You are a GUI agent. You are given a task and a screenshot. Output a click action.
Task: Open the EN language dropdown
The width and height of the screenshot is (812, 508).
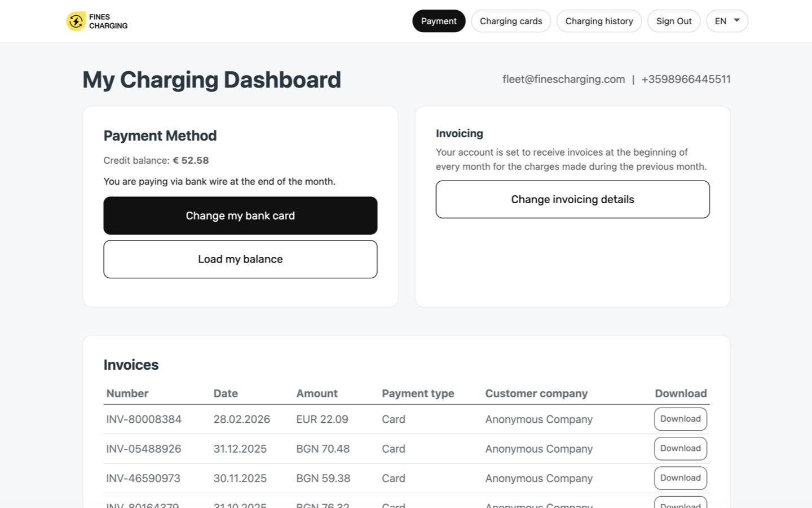[x=726, y=21]
